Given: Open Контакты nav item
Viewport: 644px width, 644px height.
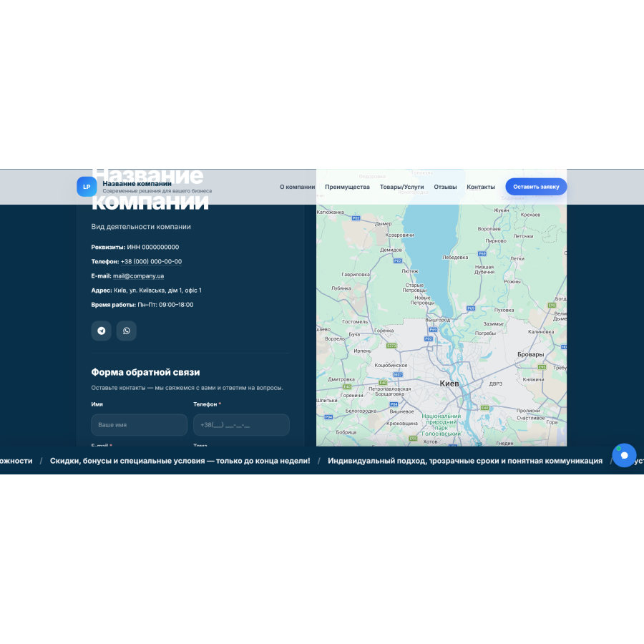Looking at the screenshot, I should coord(481,187).
